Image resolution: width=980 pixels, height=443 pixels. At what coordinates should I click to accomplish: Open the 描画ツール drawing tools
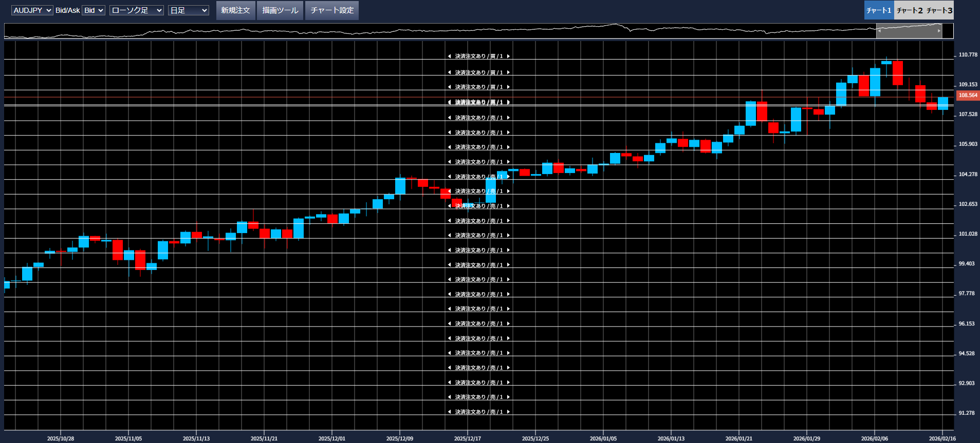[280, 10]
